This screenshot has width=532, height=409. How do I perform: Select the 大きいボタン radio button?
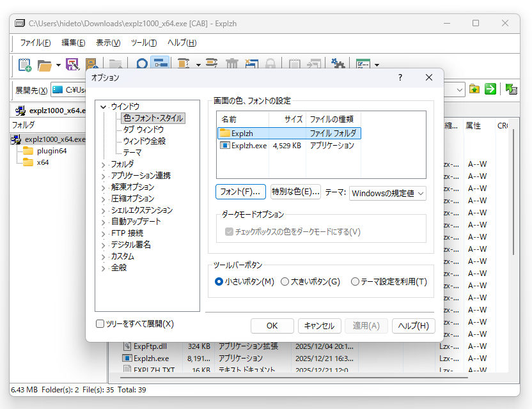click(x=285, y=281)
